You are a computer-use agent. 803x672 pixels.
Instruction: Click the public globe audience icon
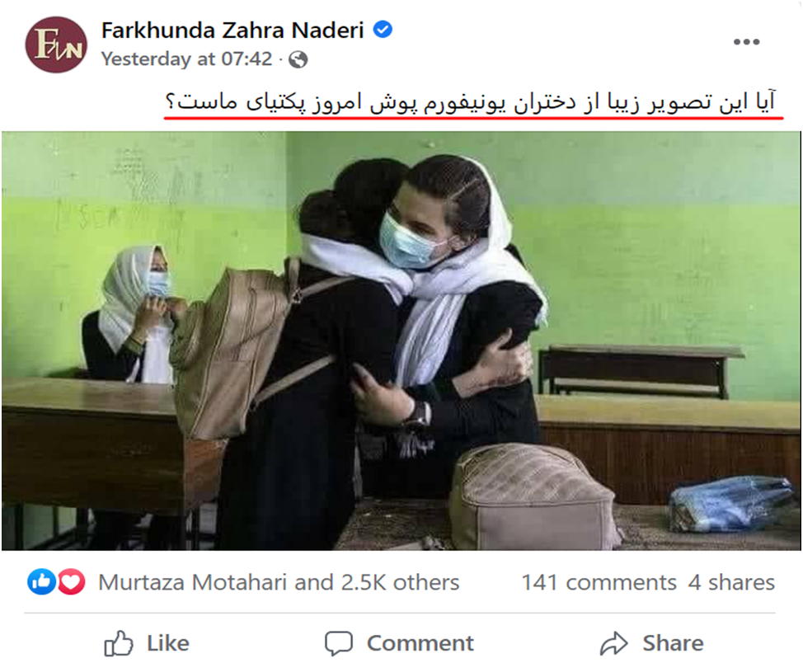[x=298, y=59]
